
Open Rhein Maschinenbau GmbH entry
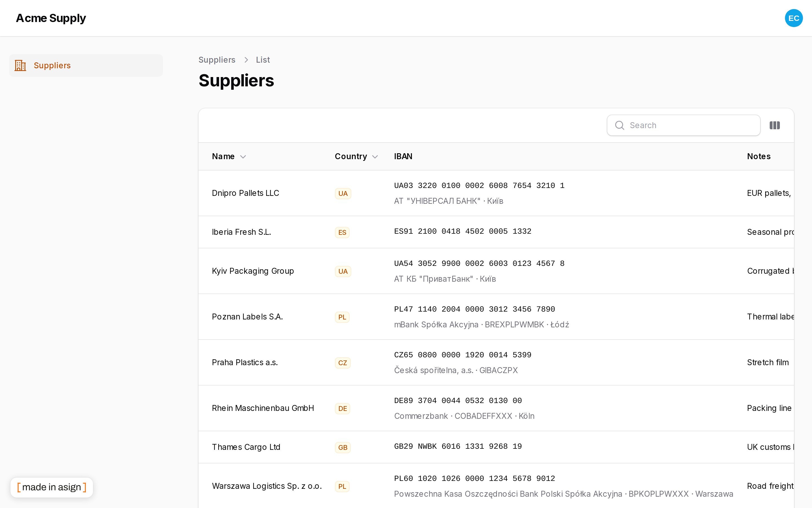tap(263, 408)
